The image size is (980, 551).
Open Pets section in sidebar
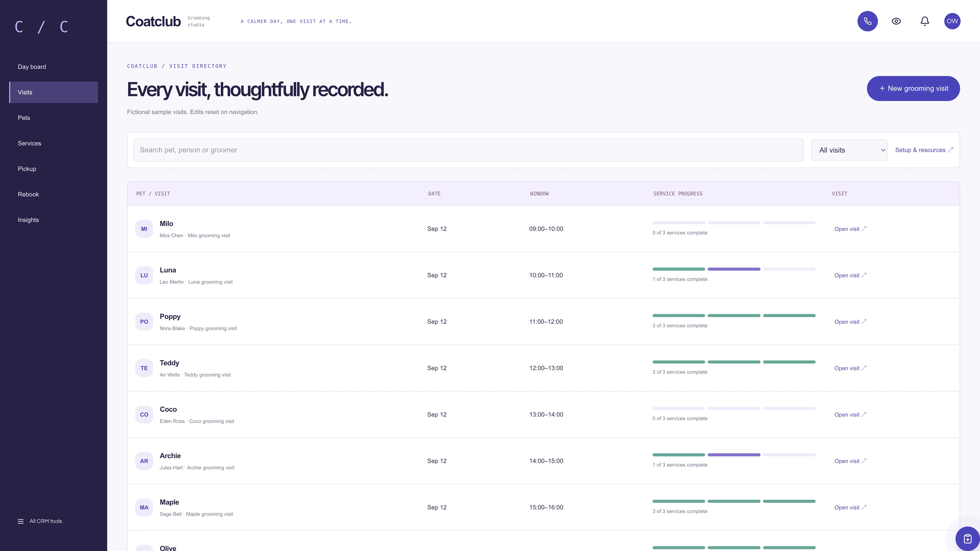(x=54, y=118)
